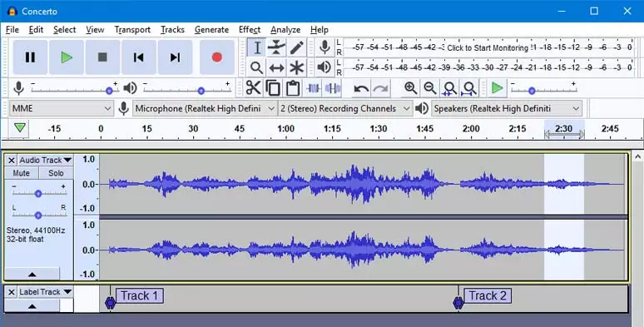Open the Recording Channels dropdown
Image resolution: width=644 pixels, height=327 pixels.
[x=345, y=108]
